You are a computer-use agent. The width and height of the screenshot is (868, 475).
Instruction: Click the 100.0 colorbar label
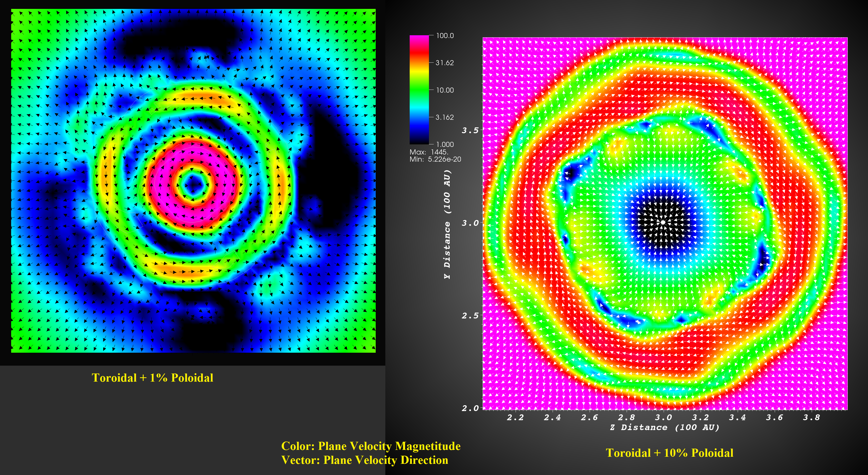click(x=445, y=36)
